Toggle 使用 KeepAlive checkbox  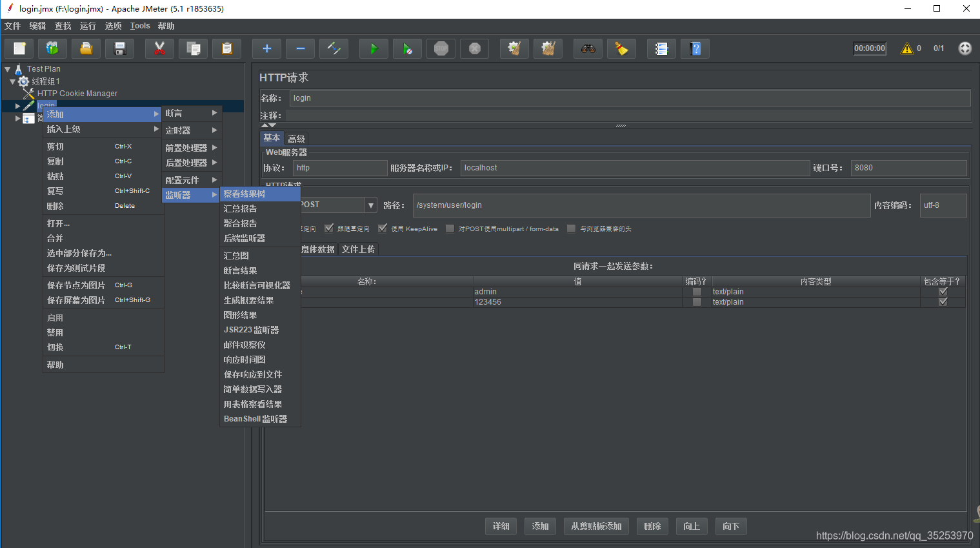click(x=383, y=228)
